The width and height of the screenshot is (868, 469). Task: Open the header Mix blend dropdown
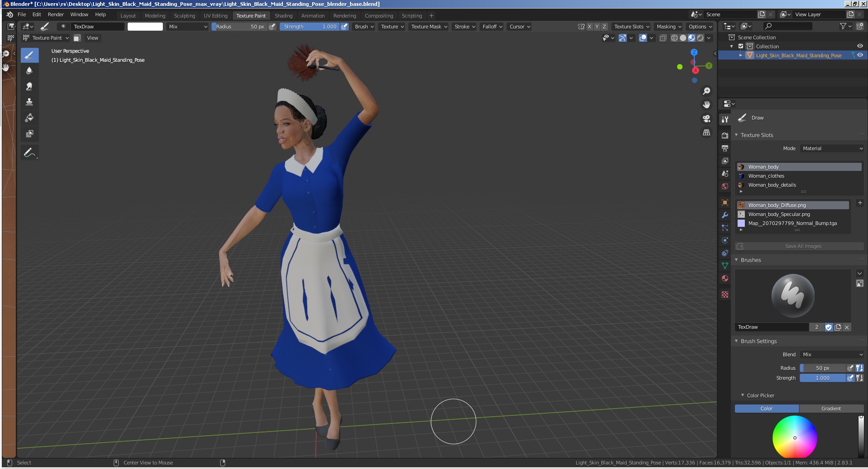tap(187, 27)
